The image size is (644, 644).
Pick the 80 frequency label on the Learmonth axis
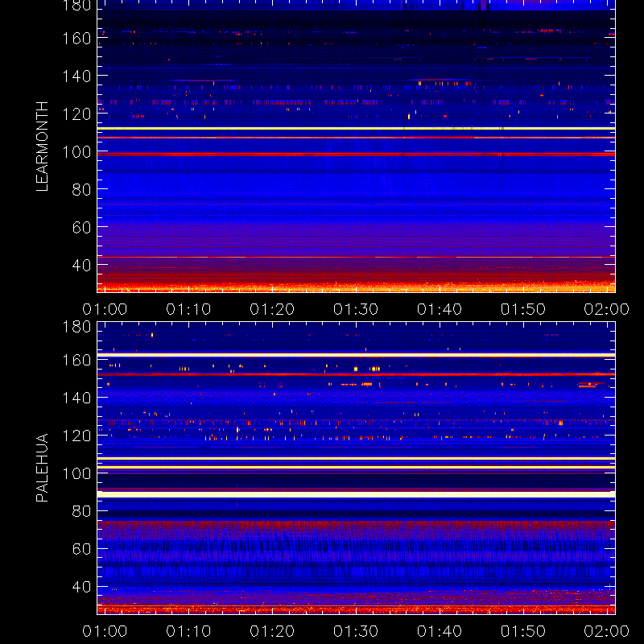click(81, 189)
